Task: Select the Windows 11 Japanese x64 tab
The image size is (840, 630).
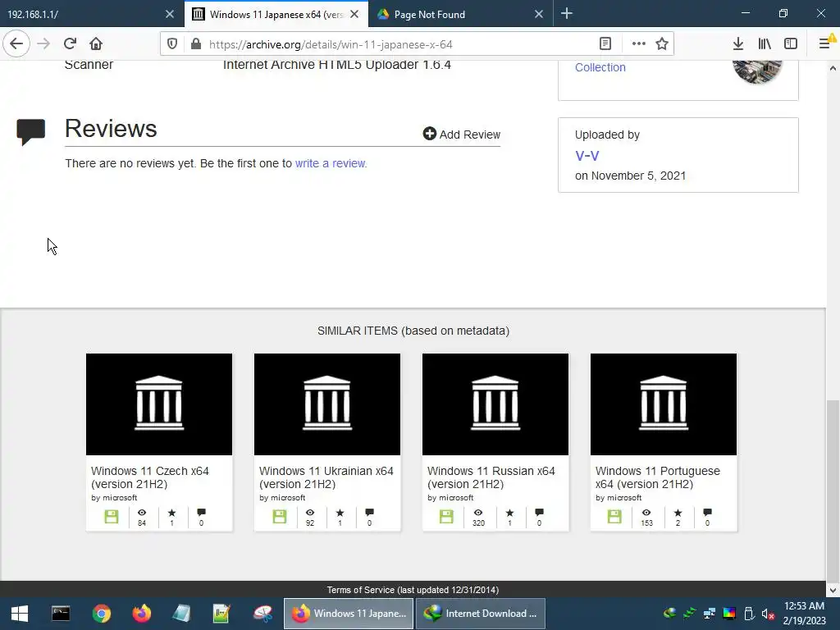Action: 268,15
